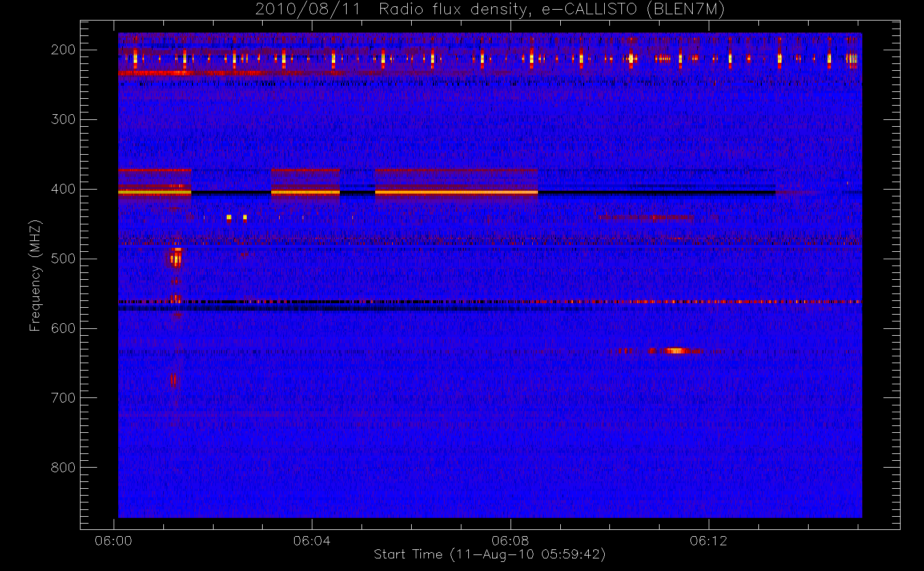Click the 200 frequency tick label
The width and height of the screenshot is (924, 571).
click(x=63, y=50)
